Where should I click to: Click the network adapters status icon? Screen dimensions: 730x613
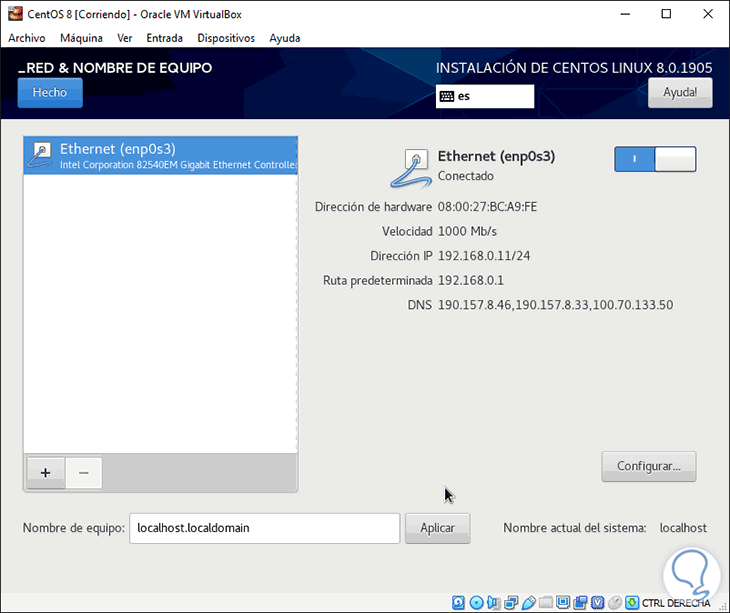pyautogui.click(x=511, y=603)
